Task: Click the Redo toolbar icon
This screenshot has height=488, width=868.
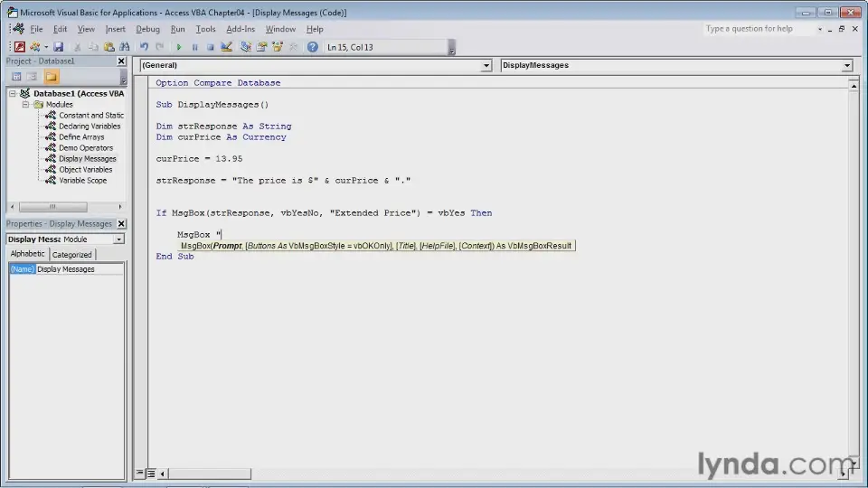Action: (x=159, y=47)
